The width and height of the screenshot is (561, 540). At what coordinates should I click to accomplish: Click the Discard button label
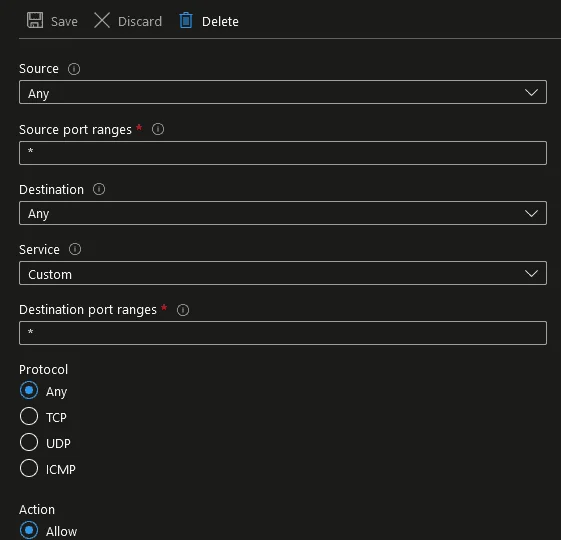click(140, 21)
